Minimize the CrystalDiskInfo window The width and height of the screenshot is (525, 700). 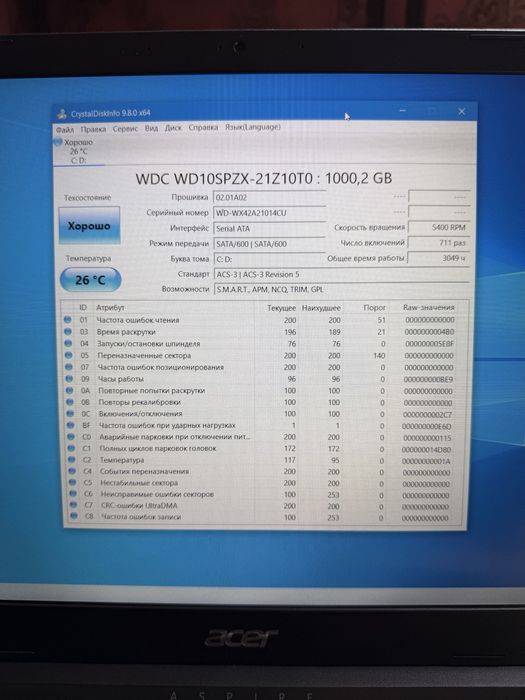tap(402, 110)
